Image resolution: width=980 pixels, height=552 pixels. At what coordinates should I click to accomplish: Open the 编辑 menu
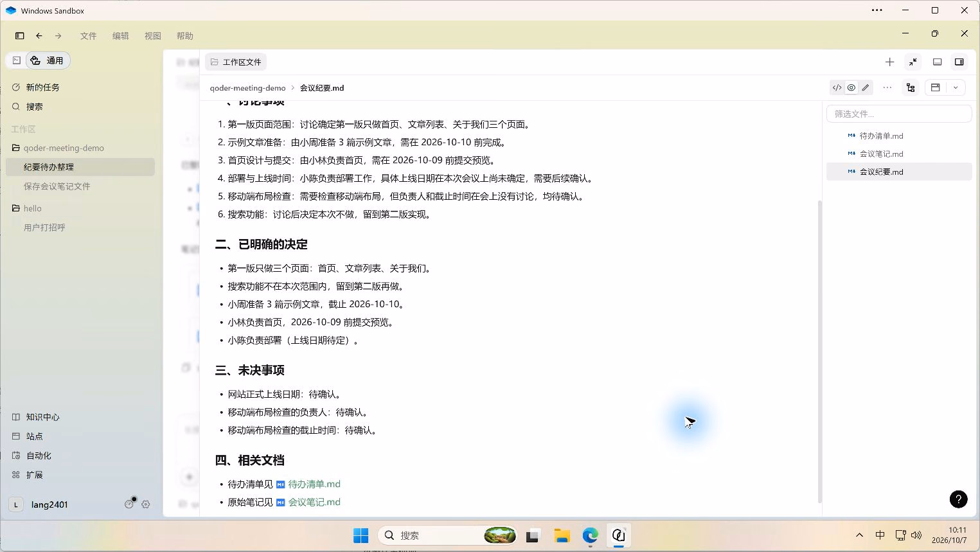(x=120, y=36)
